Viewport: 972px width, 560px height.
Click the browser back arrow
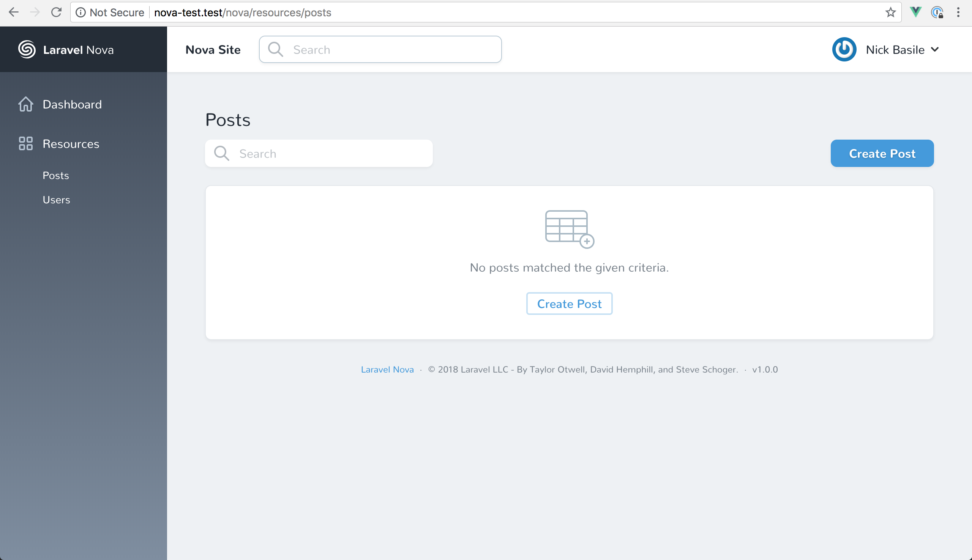[14, 12]
